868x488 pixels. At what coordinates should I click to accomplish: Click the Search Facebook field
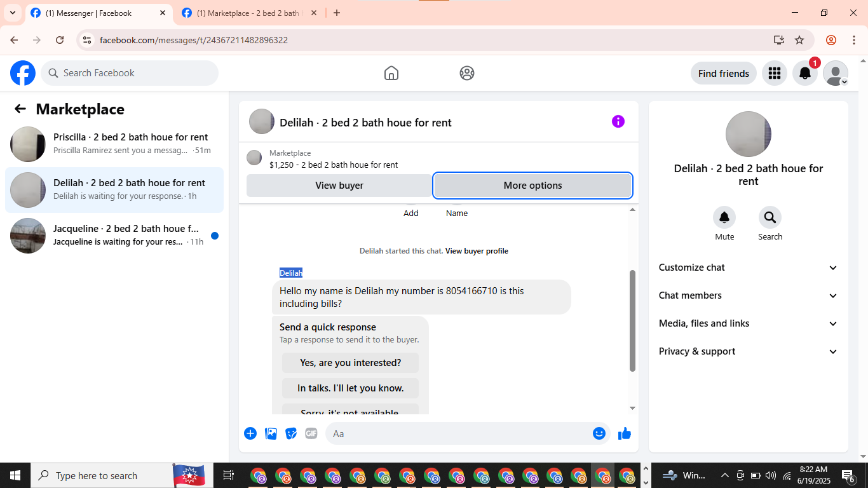[130, 73]
